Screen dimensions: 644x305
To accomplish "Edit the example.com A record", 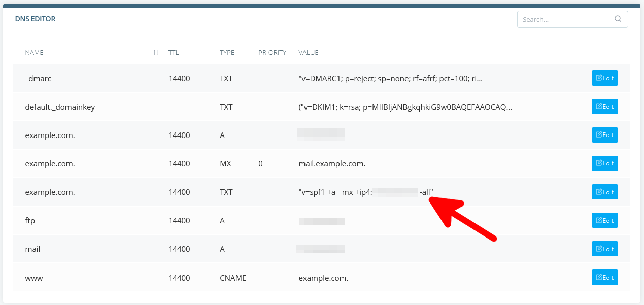I will point(604,135).
